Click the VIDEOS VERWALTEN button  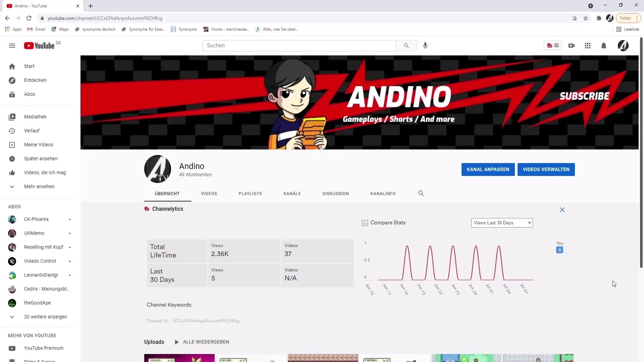point(546,169)
